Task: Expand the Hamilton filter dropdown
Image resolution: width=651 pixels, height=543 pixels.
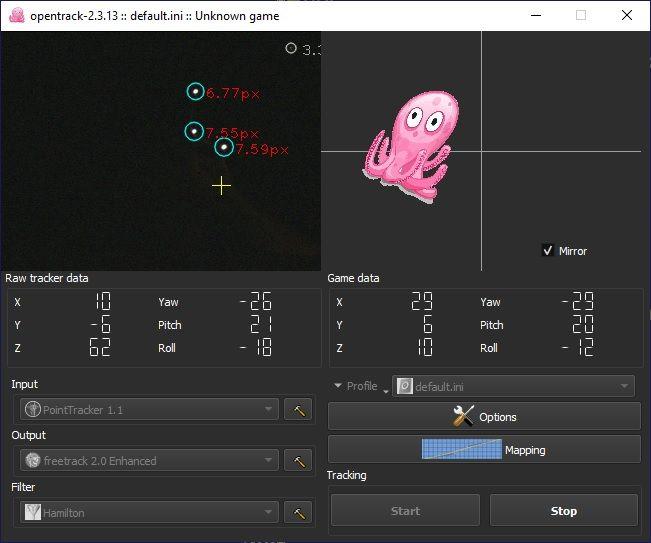Action: coord(149,513)
